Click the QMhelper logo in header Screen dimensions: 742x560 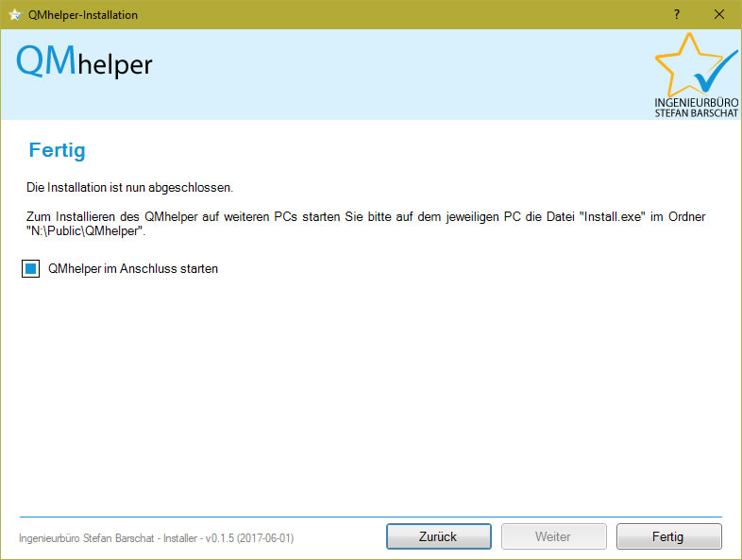click(x=84, y=61)
